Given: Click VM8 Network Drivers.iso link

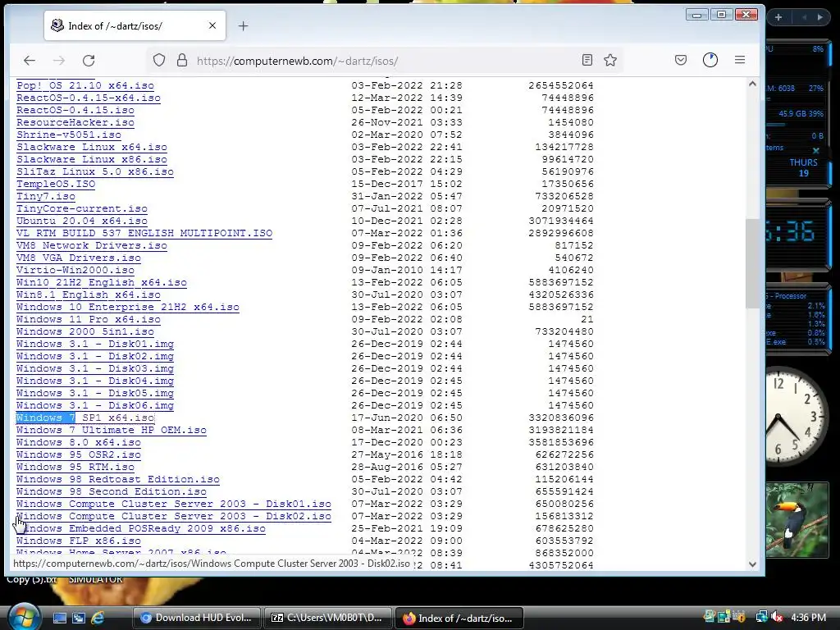Looking at the screenshot, I should 92,246.
